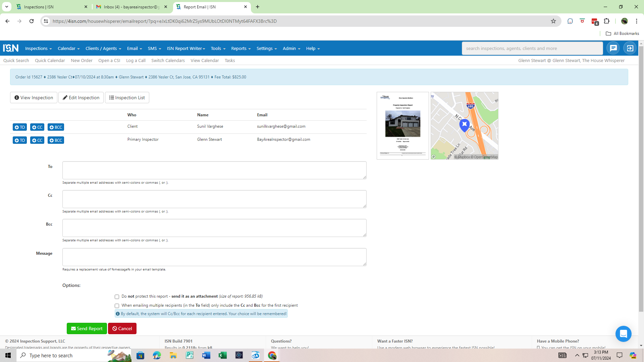Open the Help menu
644x362 pixels.
tap(313, 48)
